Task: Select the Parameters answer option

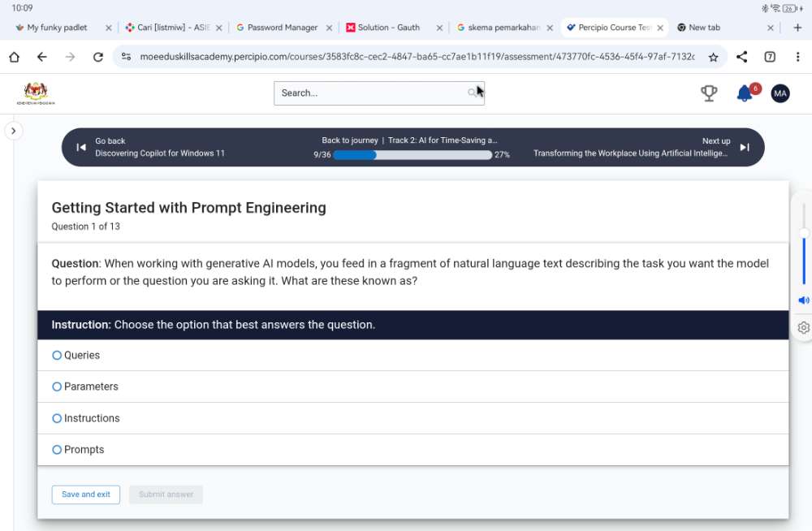Action: 57,387
